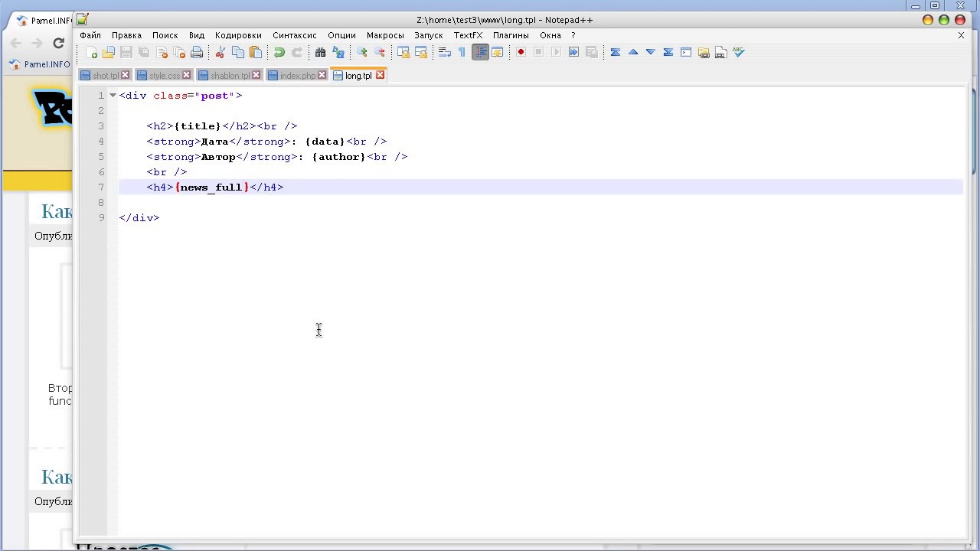Toggle synchronize horizontal scrolling icon

click(x=421, y=52)
